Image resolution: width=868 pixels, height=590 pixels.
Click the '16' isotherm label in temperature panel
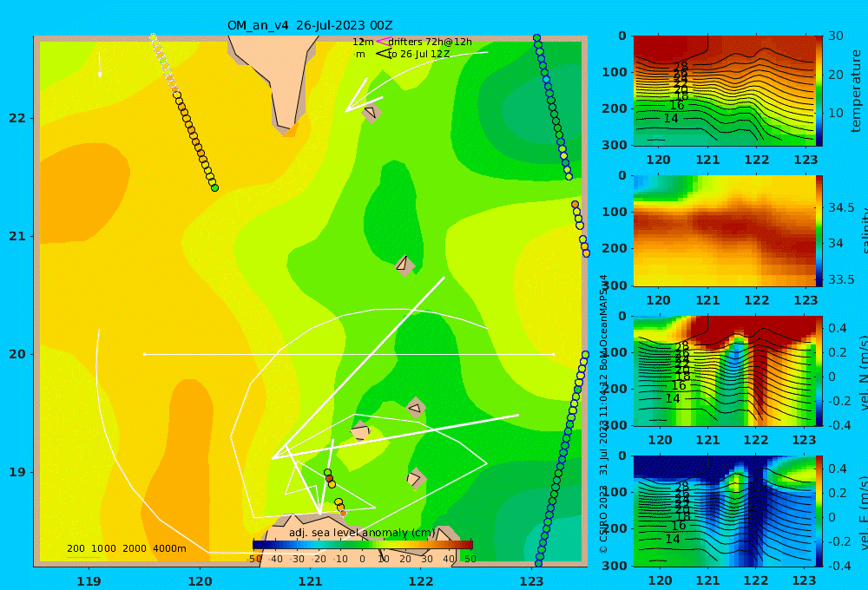677,105
